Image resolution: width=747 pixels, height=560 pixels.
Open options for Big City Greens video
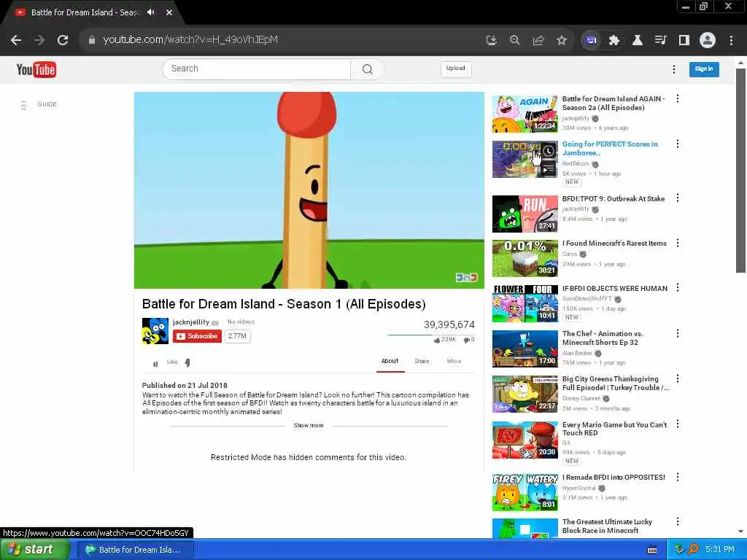click(x=678, y=378)
